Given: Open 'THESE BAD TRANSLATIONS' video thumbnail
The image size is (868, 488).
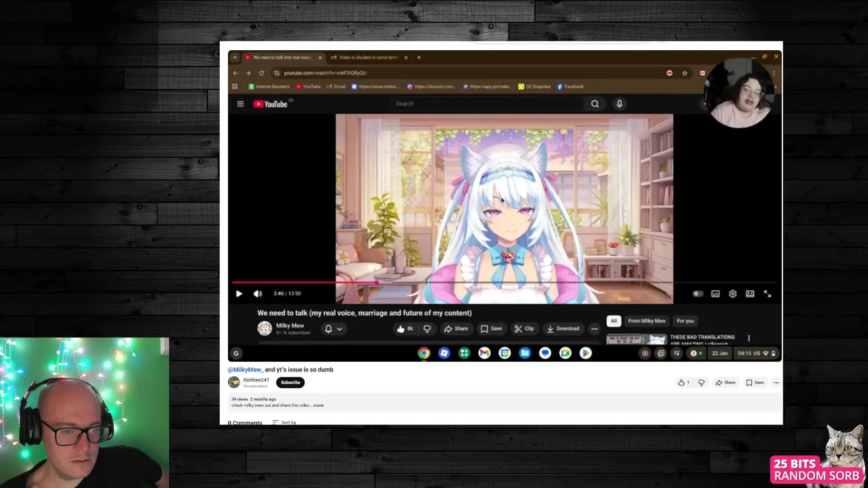Looking at the screenshot, I should pyautogui.click(x=637, y=339).
